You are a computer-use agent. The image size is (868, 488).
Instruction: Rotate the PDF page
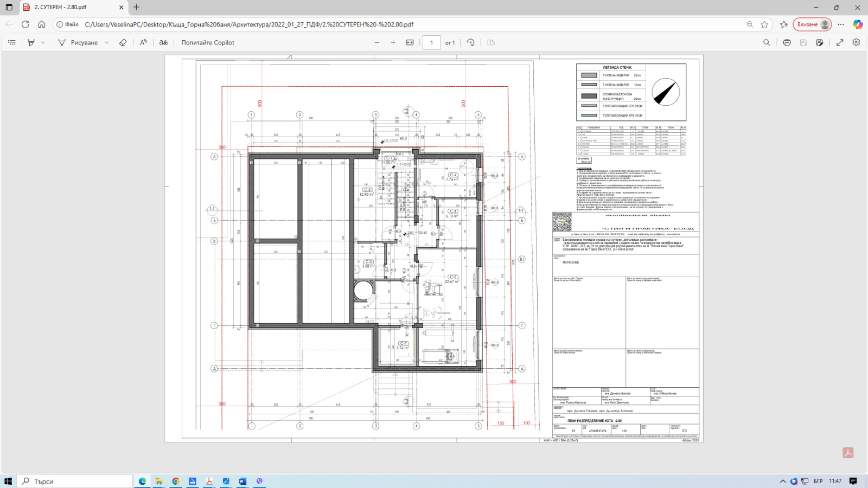471,42
